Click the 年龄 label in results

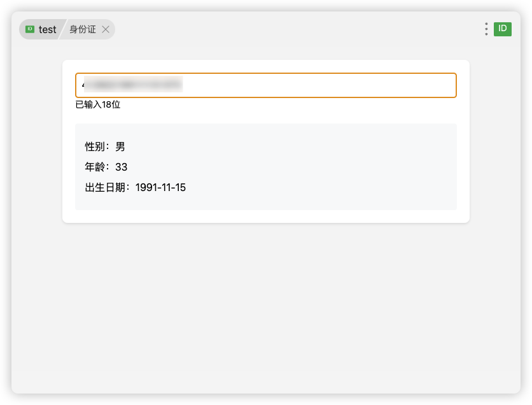click(95, 167)
